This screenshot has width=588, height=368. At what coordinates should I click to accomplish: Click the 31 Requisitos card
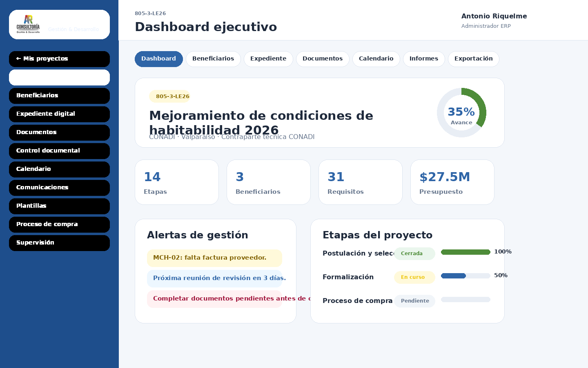(361, 182)
